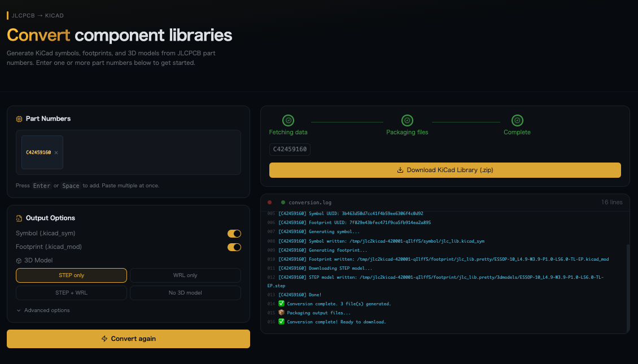Click the Output Options file icon

(x=19, y=218)
